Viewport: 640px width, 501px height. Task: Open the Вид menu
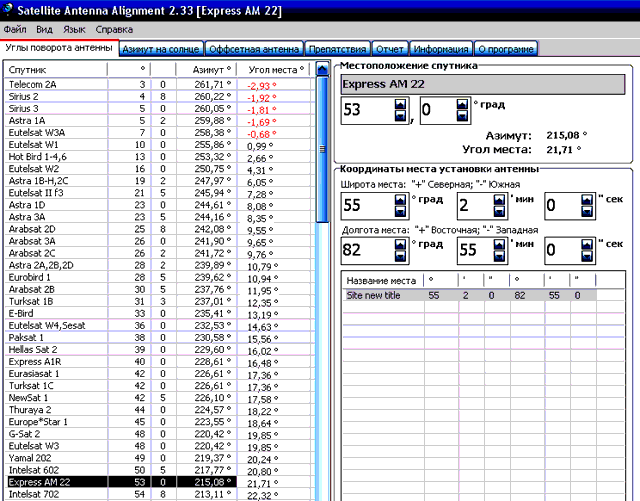click(x=44, y=29)
